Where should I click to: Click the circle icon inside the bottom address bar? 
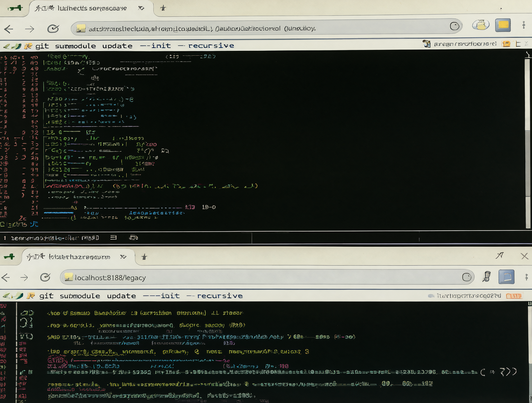(x=466, y=278)
